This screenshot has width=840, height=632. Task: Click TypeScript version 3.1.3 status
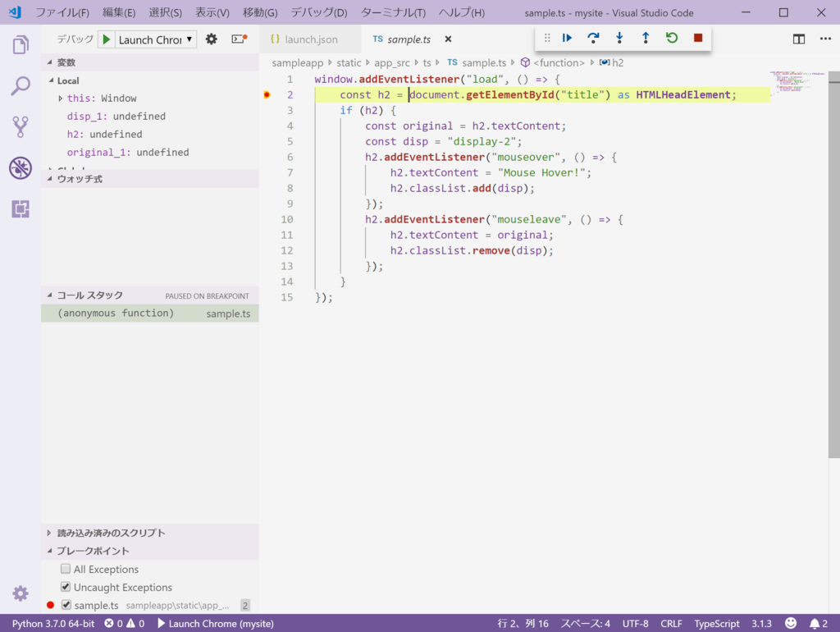[x=761, y=624]
